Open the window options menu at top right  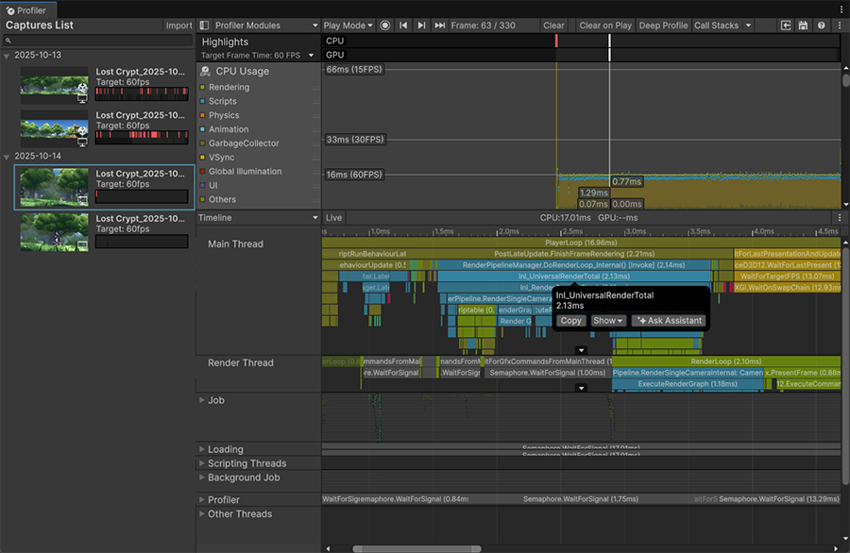coord(841,9)
